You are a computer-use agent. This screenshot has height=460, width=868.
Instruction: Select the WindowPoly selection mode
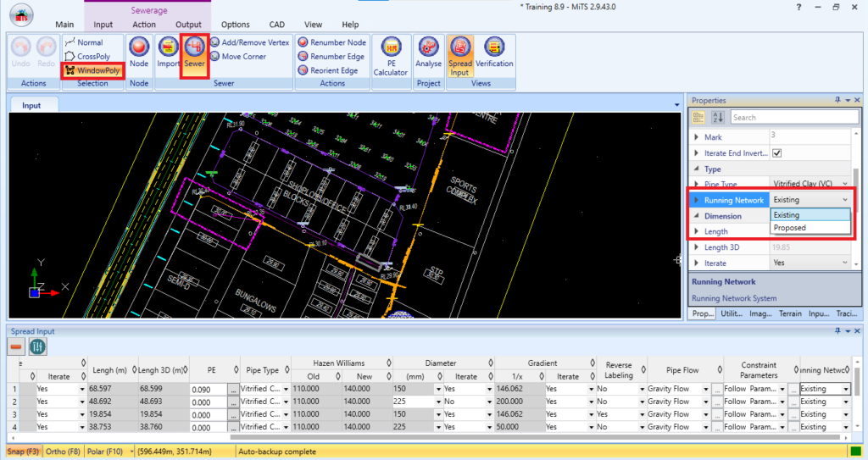[92, 70]
